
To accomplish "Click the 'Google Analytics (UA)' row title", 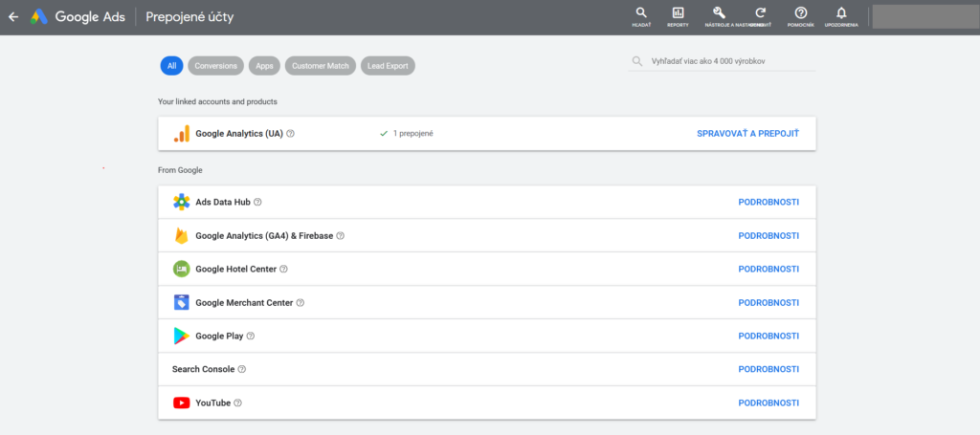I will pyautogui.click(x=239, y=134).
